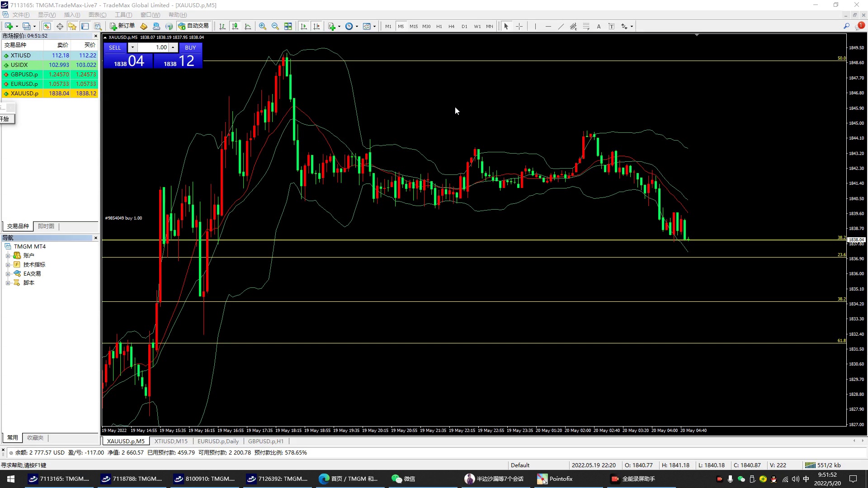
Task: Open the XTIUSD,M15 chart tab
Action: click(x=171, y=441)
